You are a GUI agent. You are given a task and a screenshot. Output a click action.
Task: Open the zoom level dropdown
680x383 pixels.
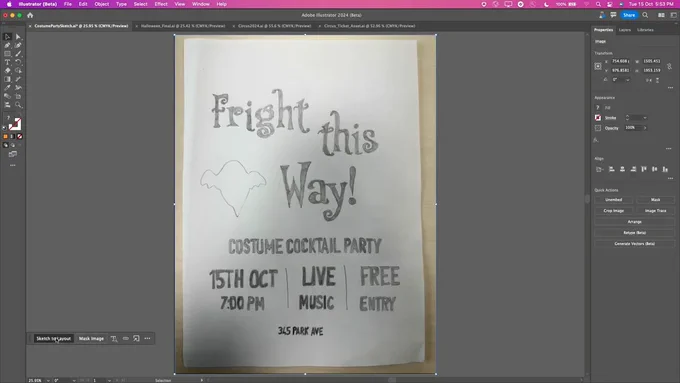(x=48, y=380)
